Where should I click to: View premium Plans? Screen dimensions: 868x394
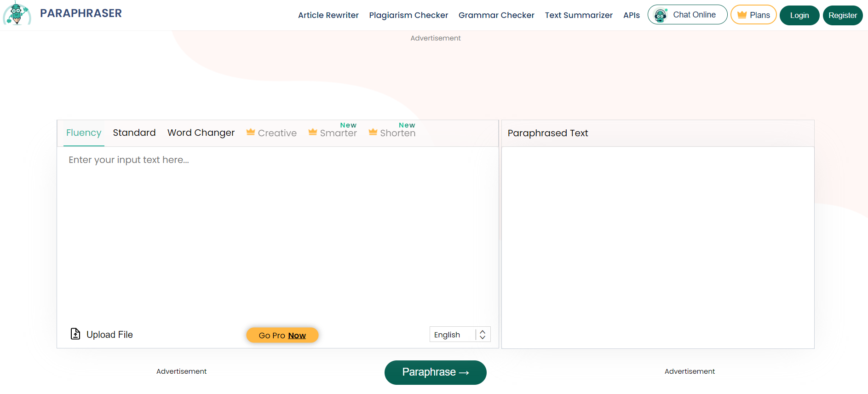(x=753, y=15)
